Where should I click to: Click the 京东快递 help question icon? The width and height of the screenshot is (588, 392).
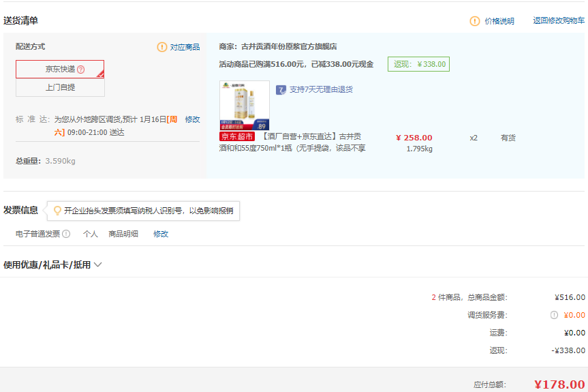pyautogui.click(x=80, y=70)
